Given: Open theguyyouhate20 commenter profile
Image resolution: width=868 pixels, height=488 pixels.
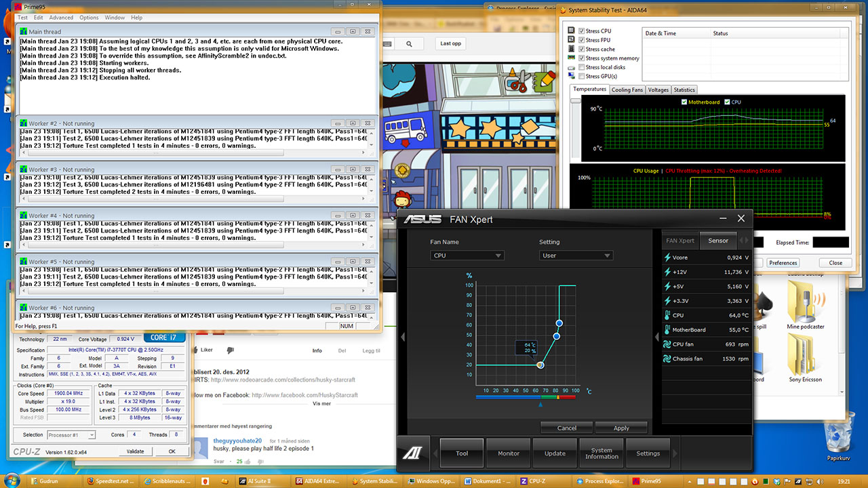Looking at the screenshot, I should coord(237,441).
